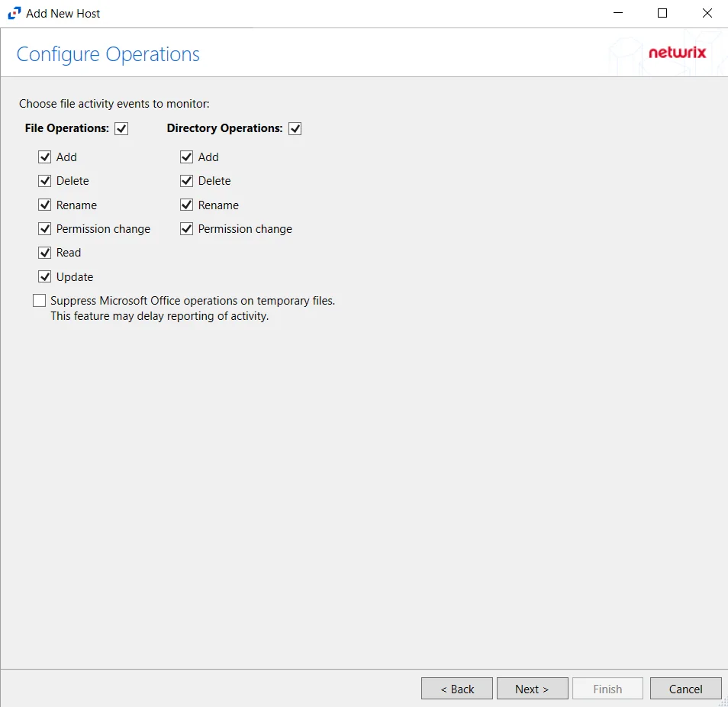The height and width of the screenshot is (707, 728).
Task: Click 'Choose file activity events to monitor' text
Action: coord(114,104)
